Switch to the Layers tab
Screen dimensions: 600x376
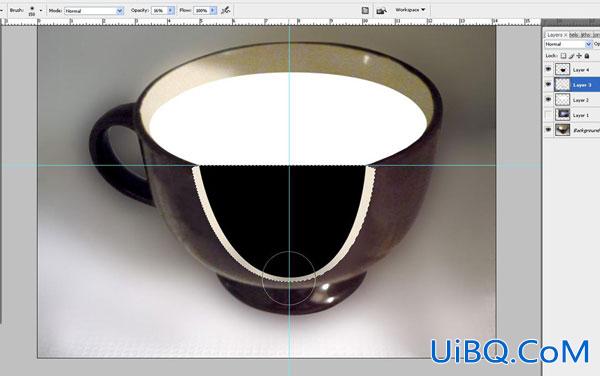click(x=554, y=35)
